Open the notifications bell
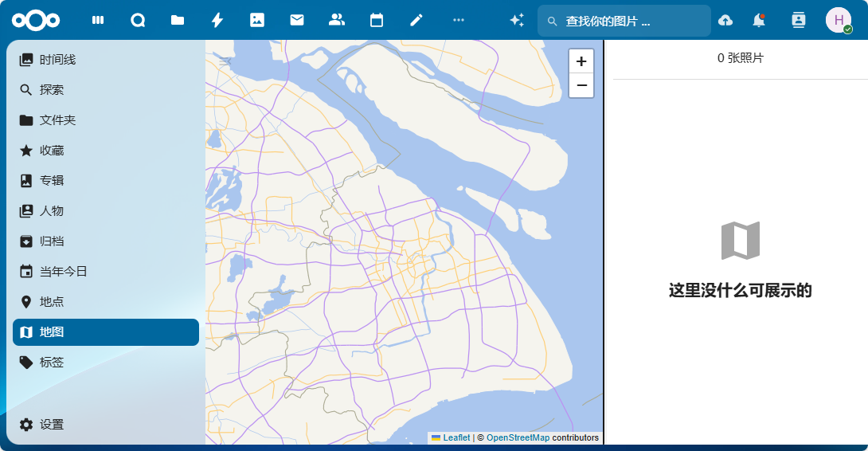 tap(759, 21)
